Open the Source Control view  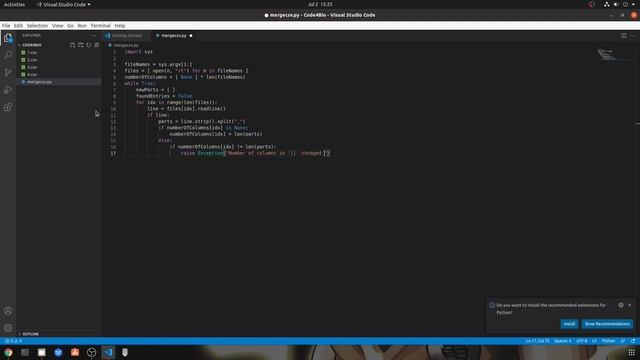pos(8,72)
